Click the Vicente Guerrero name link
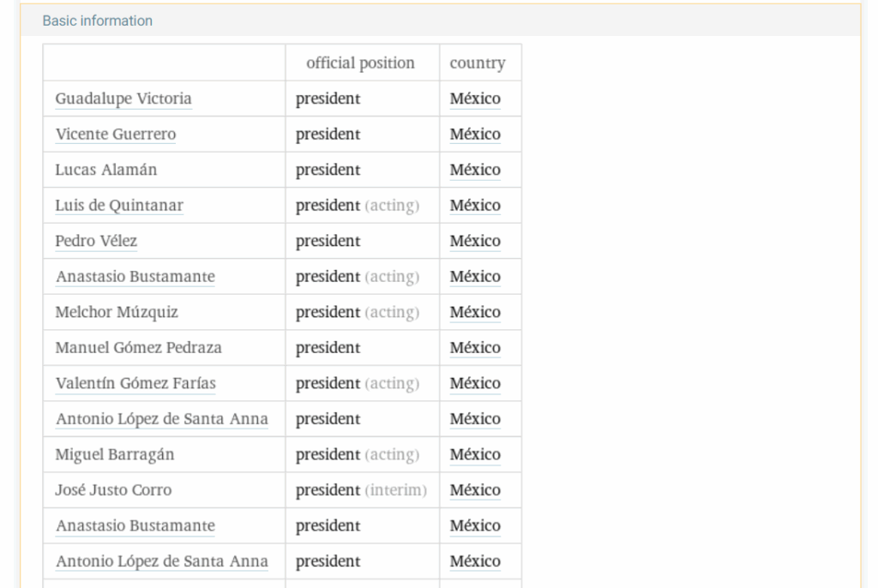The image size is (878, 588). [116, 135]
